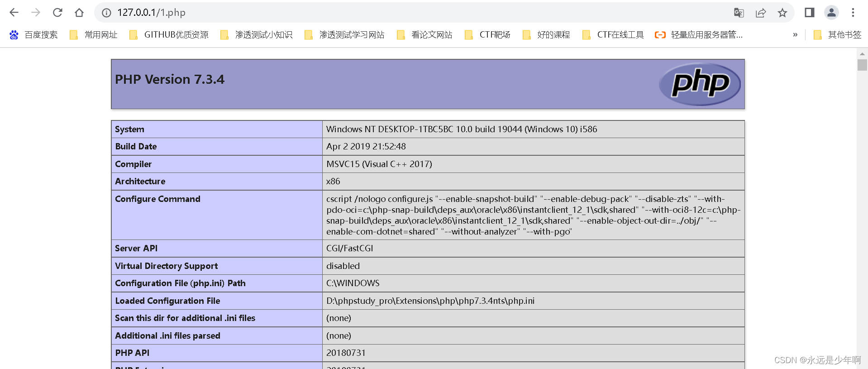Open the user profile avatar

click(x=831, y=13)
